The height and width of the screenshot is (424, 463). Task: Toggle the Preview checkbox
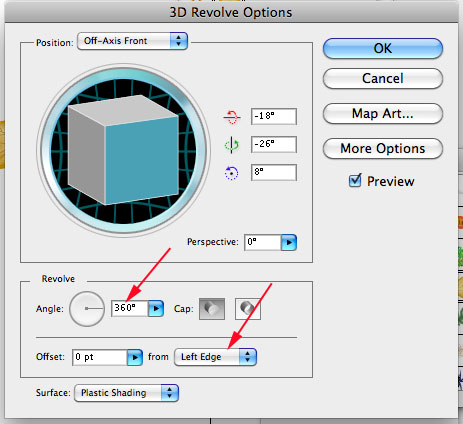click(355, 181)
